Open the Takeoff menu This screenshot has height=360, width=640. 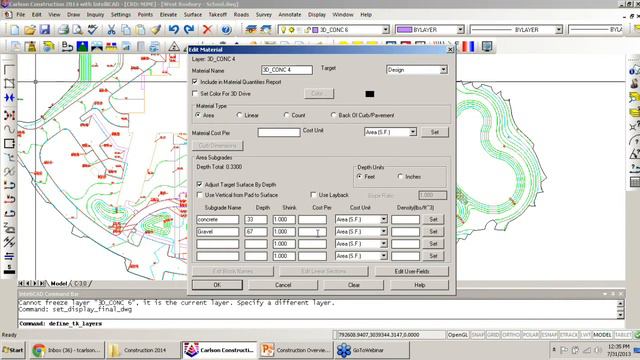pos(218,15)
